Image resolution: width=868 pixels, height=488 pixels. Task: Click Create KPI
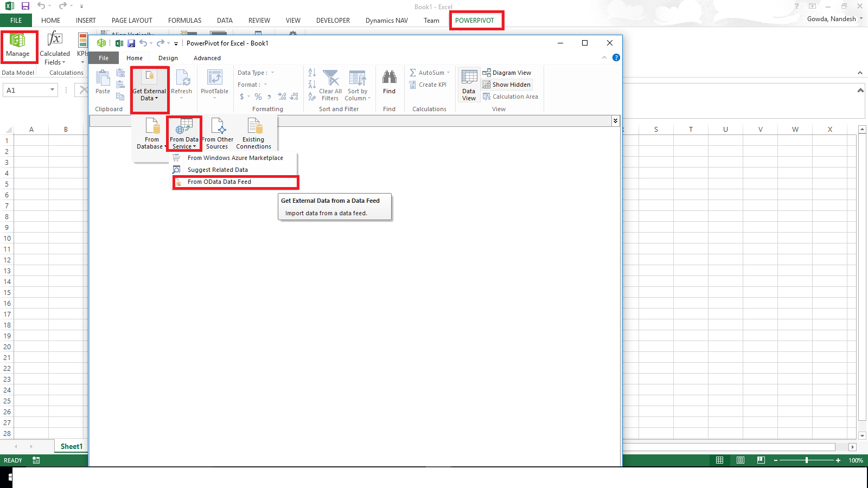pos(428,85)
